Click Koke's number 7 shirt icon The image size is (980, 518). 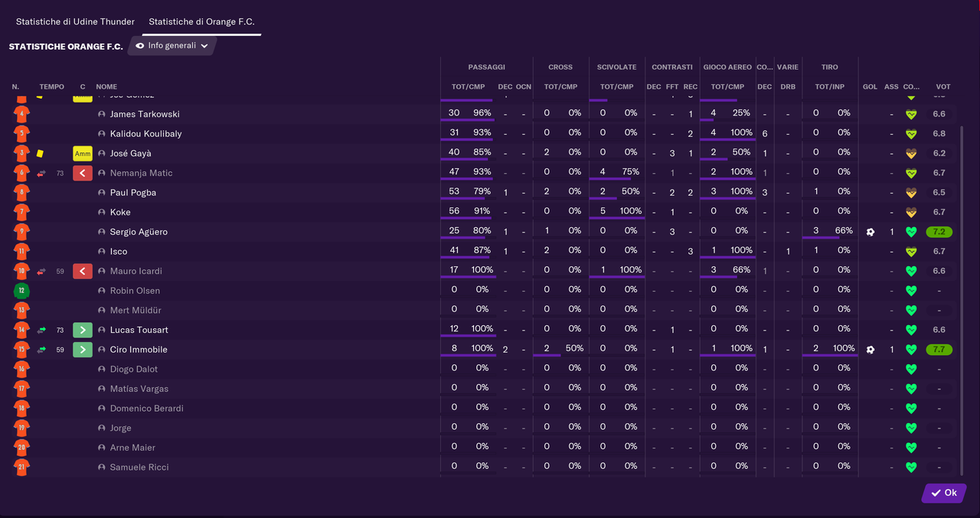click(x=21, y=212)
